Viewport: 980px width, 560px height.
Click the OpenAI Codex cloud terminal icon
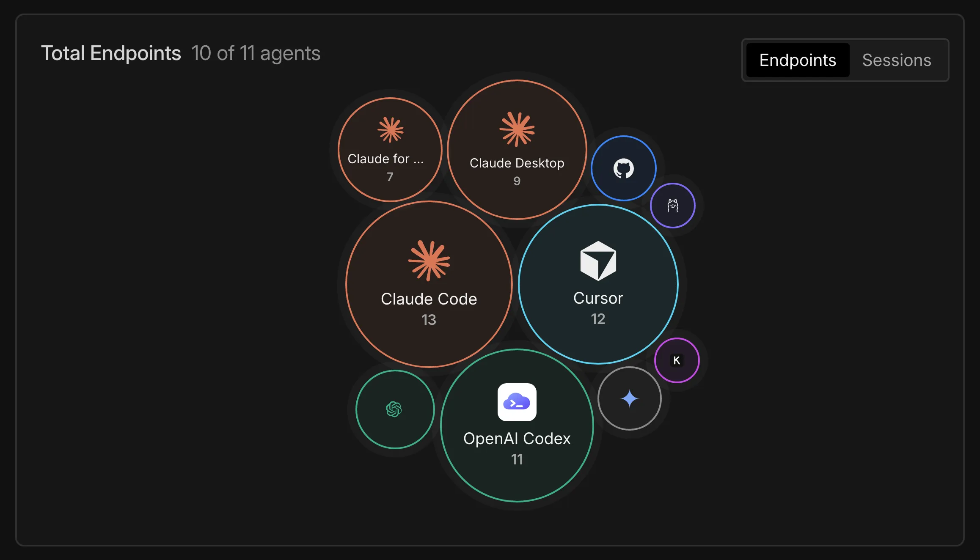517,402
